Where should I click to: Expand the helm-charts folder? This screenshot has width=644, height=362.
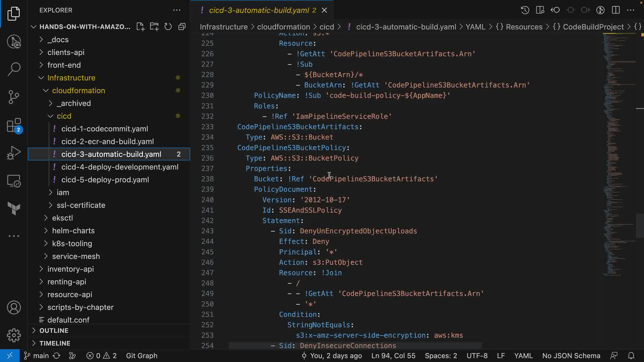[x=73, y=231]
